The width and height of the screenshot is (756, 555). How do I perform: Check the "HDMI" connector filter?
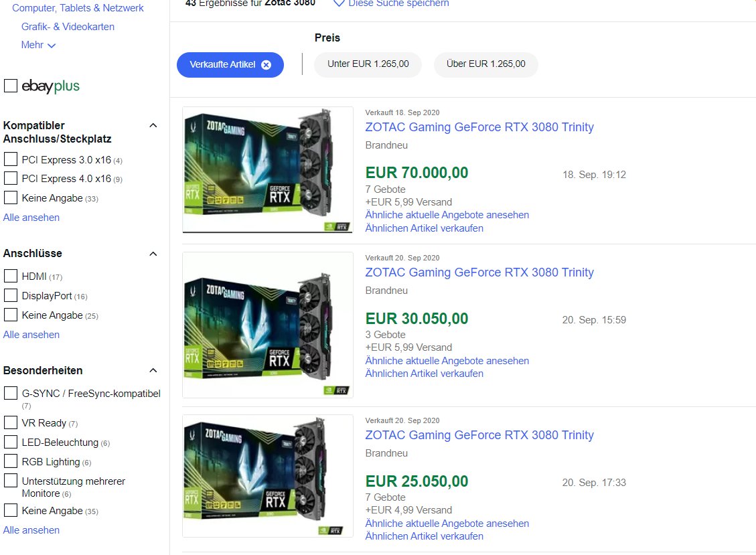(10, 276)
